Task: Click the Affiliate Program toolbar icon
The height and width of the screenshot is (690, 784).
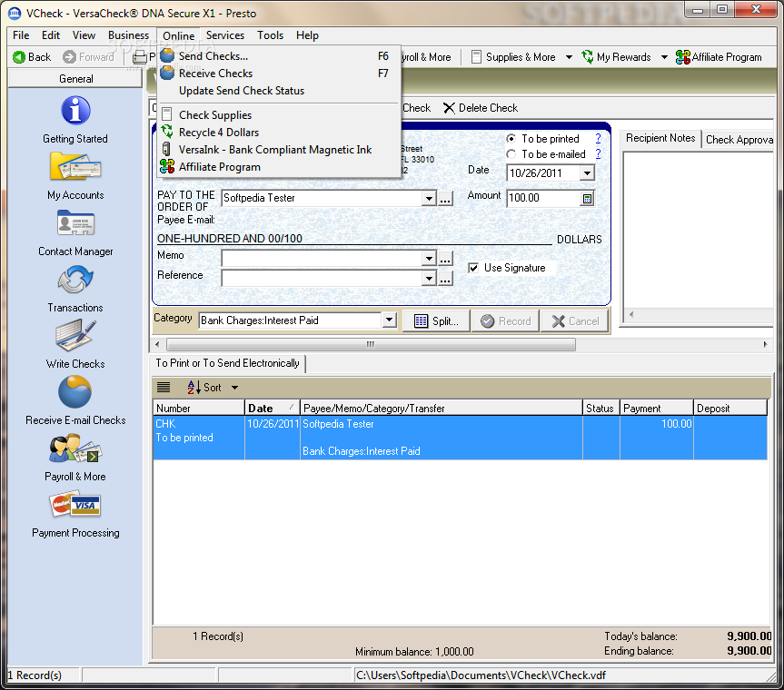Action: pos(682,57)
